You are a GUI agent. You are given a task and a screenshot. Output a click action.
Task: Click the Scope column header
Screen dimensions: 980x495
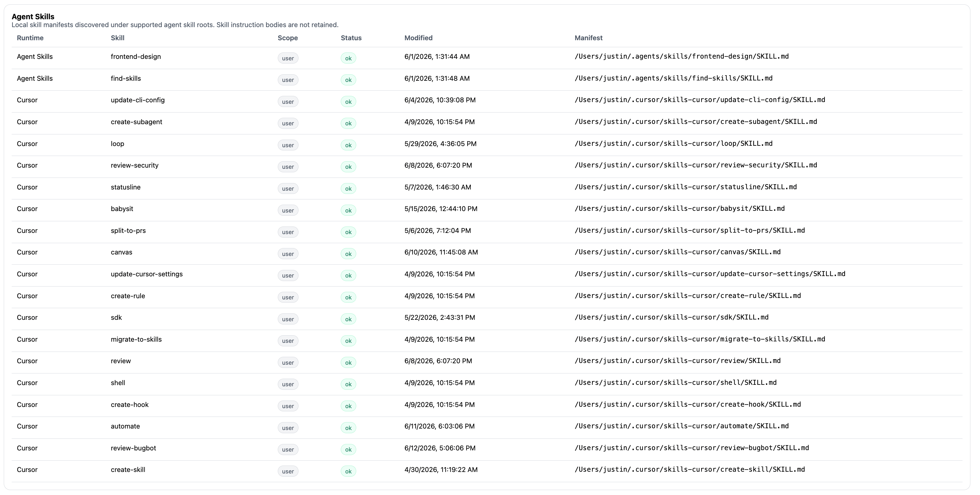click(x=288, y=38)
